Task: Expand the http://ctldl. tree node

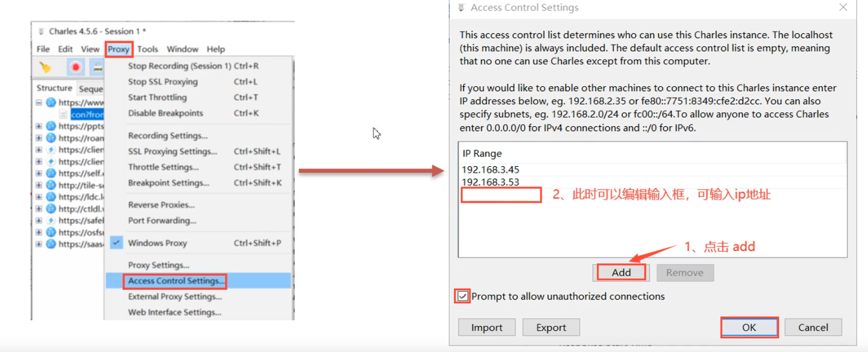Action: pos(39,208)
